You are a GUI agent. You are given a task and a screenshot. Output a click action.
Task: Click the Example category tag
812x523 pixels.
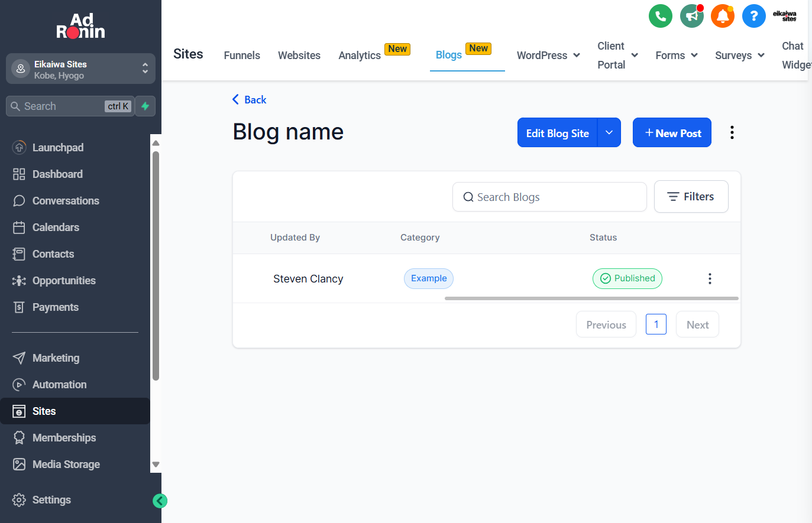point(429,279)
